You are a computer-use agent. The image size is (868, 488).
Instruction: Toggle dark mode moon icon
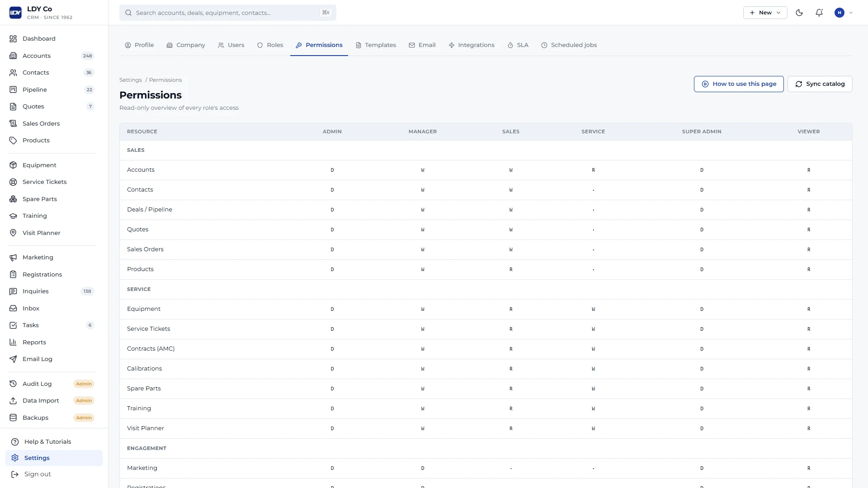pos(799,13)
